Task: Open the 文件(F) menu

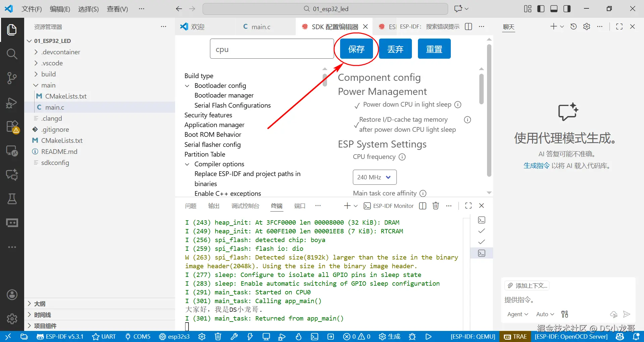Action: tap(32, 9)
